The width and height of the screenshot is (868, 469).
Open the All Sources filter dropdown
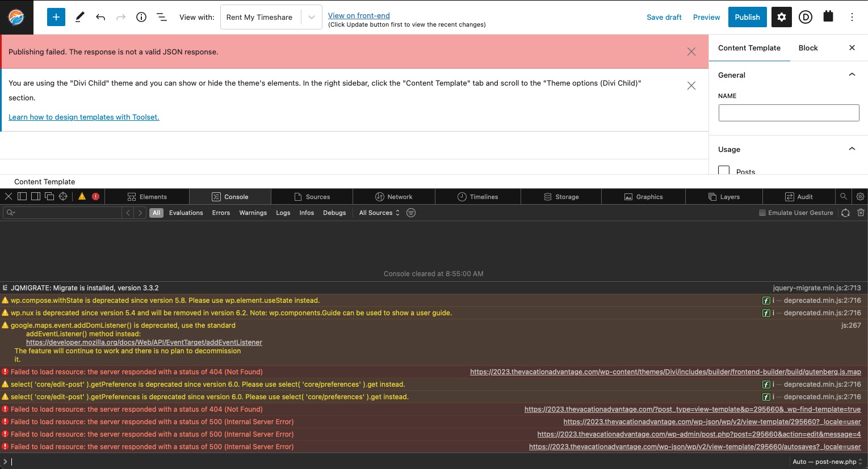coord(379,213)
